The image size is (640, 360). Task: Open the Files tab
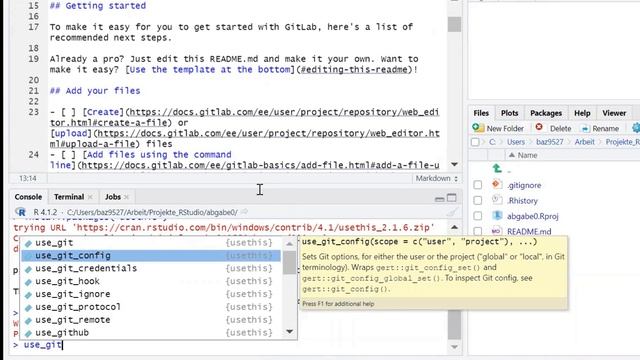481,113
